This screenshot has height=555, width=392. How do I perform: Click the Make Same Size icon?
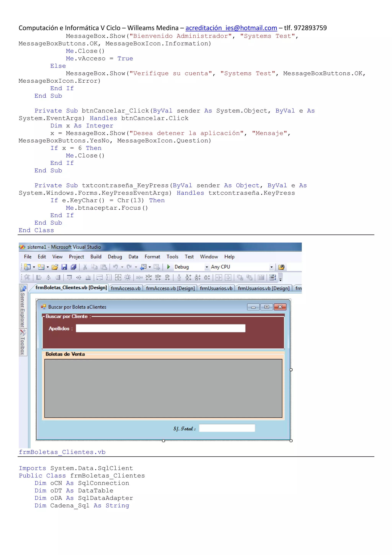pyautogui.click(x=118, y=277)
